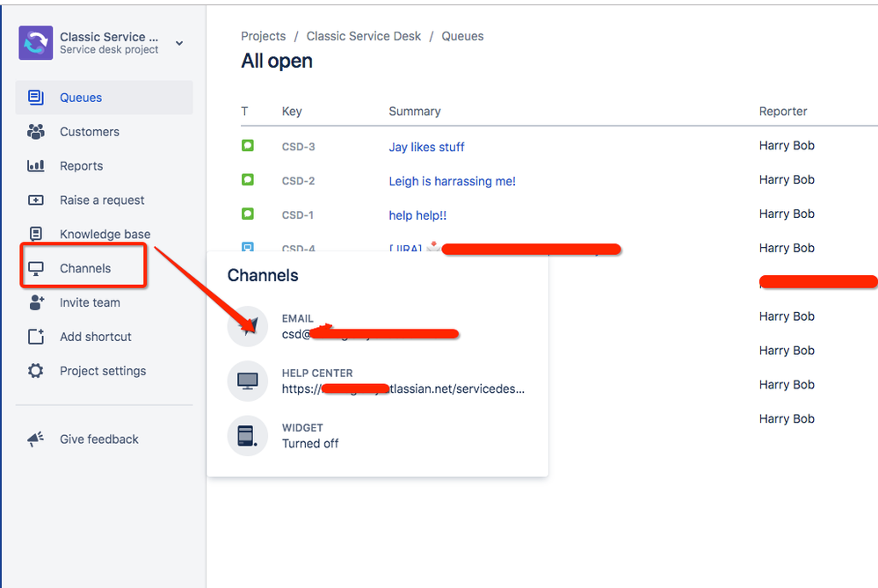The width and height of the screenshot is (878, 588).
Task: Select Invite team in the sidebar
Action: [105, 302]
